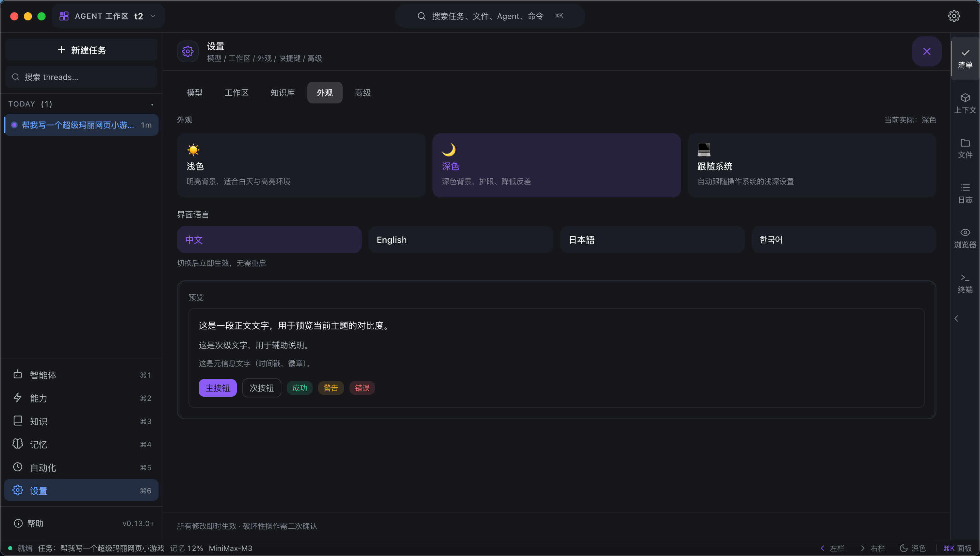Focus the global 搜索任务、文件 search box
This screenshot has width=980, height=556.
pos(490,16)
